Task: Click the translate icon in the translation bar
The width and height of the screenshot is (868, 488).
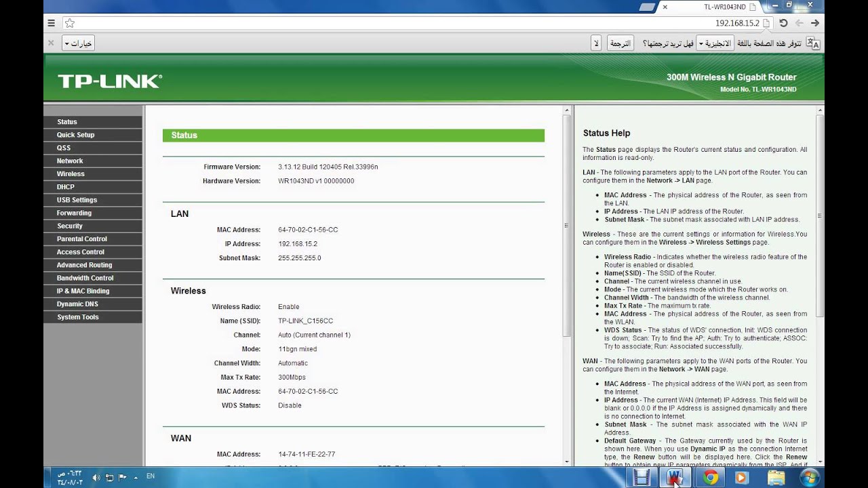Action: click(x=814, y=43)
